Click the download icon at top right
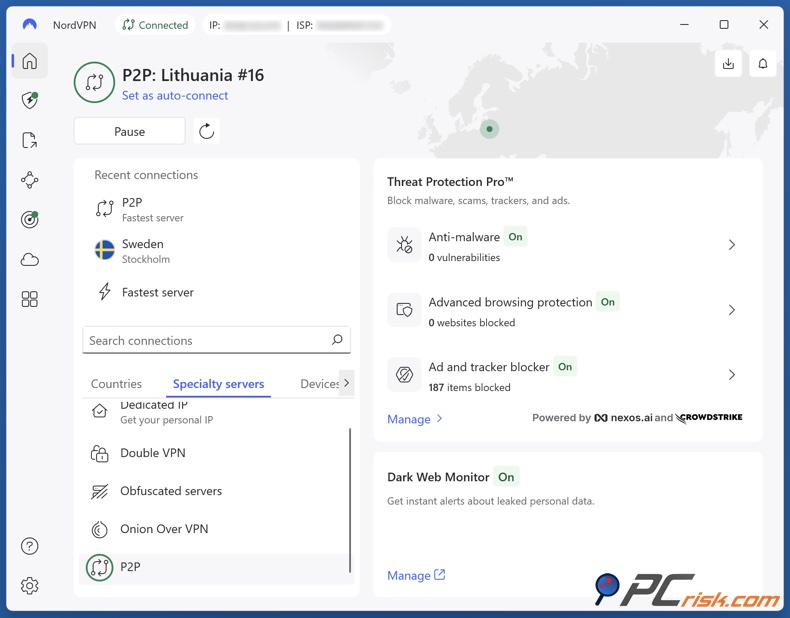Viewport: 790px width, 618px height. pyautogui.click(x=728, y=64)
